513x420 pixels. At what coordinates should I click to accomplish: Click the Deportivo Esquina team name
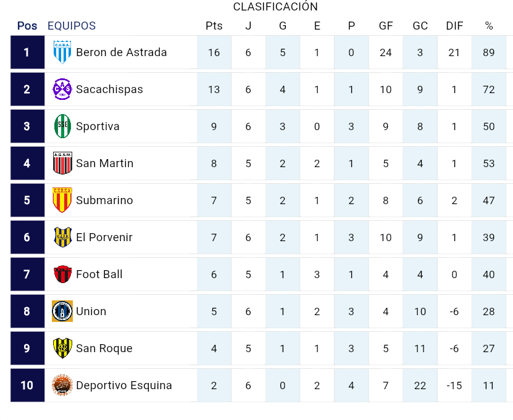[124, 385]
